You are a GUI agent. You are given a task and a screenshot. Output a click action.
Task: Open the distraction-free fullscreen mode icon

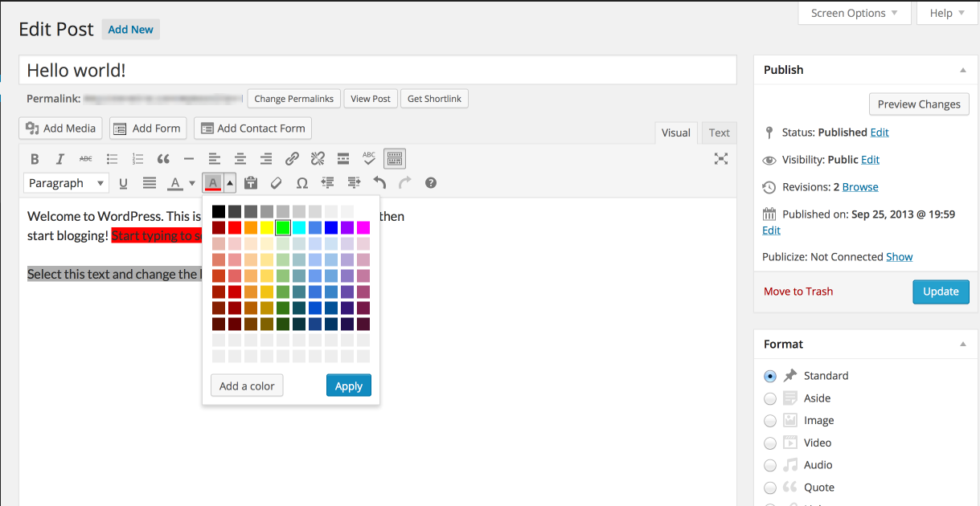(721, 158)
